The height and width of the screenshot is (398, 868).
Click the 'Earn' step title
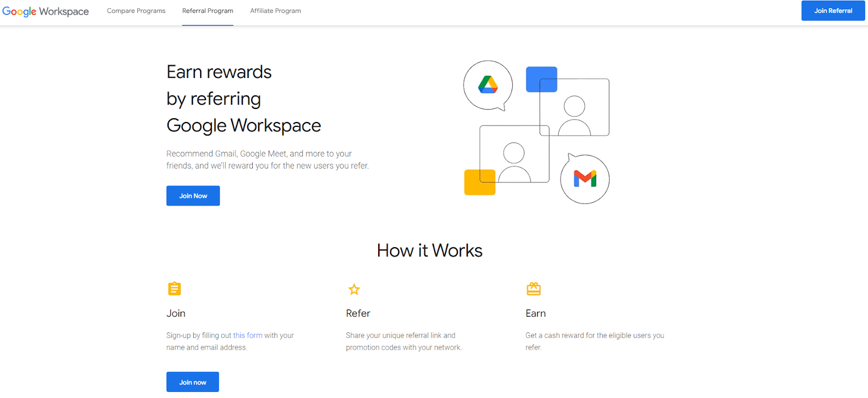[x=535, y=313]
